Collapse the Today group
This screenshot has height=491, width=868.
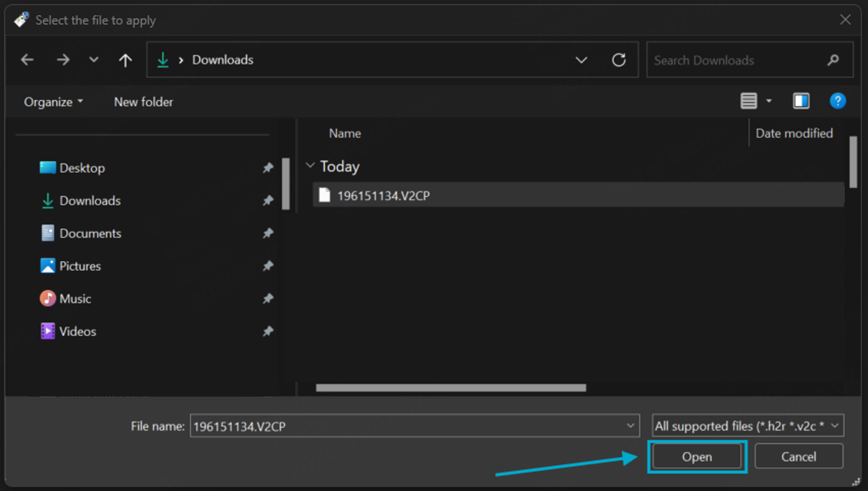(310, 166)
